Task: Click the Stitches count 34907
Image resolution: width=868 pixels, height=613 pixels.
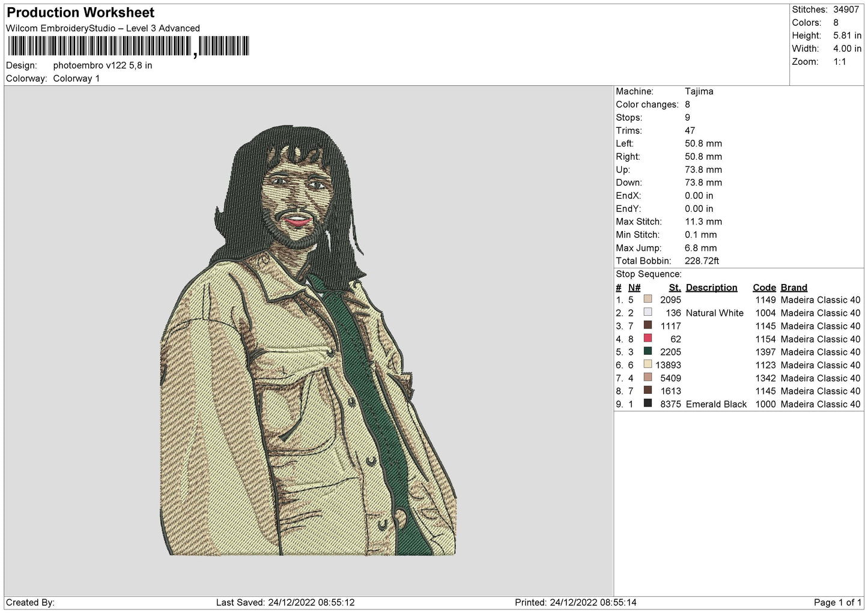Action: [846, 10]
